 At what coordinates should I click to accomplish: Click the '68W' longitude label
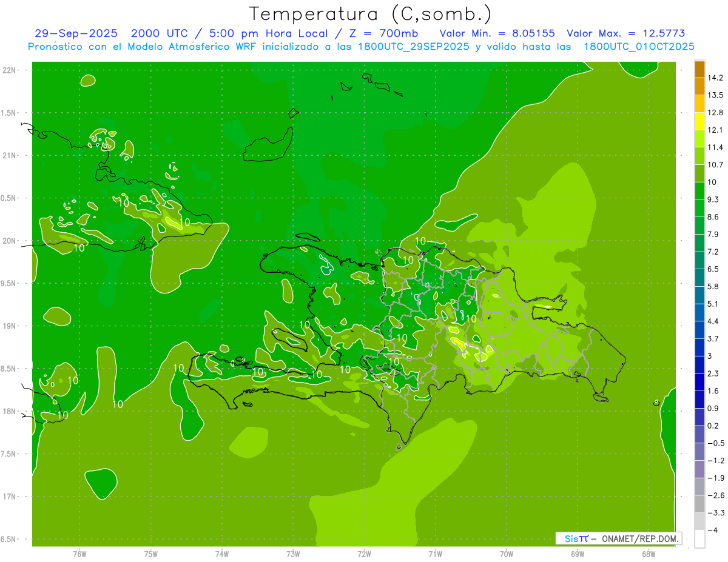(649, 554)
